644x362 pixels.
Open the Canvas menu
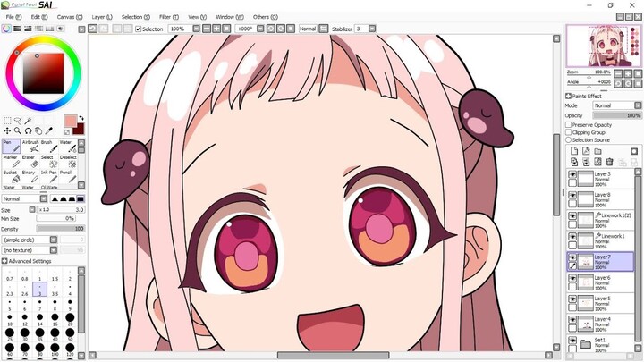tap(70, 17)
